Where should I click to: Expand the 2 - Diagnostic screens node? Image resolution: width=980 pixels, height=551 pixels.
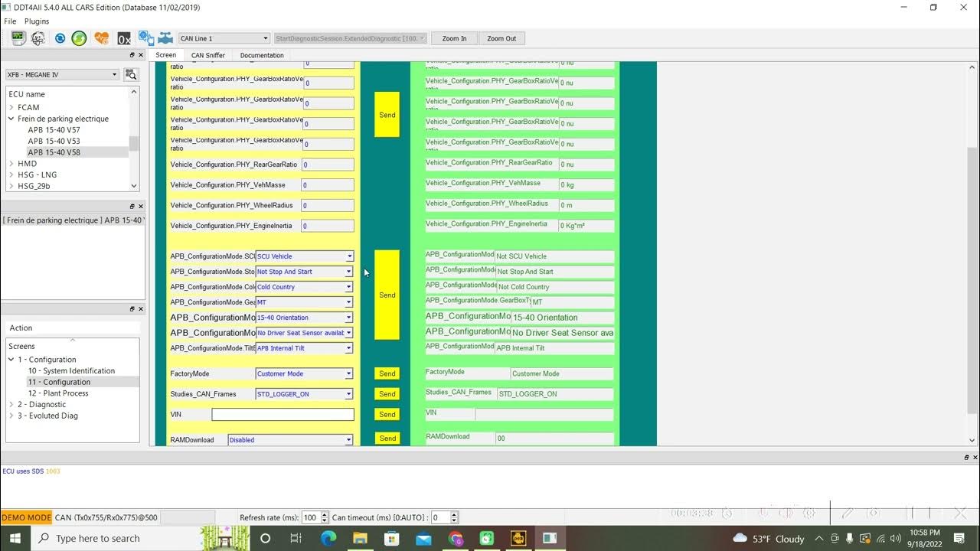(11, 405)
